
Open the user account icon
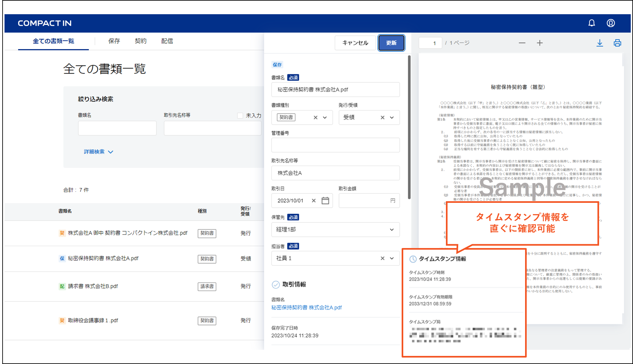pos(611,23)
